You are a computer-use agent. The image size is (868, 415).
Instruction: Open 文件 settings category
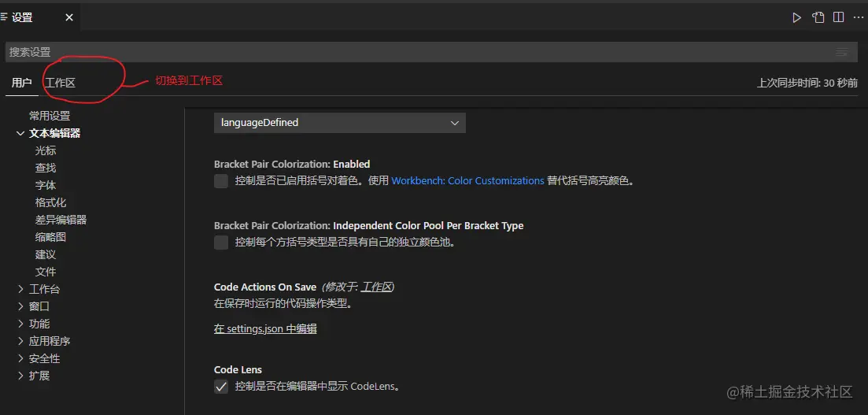(x=46, y=272)
